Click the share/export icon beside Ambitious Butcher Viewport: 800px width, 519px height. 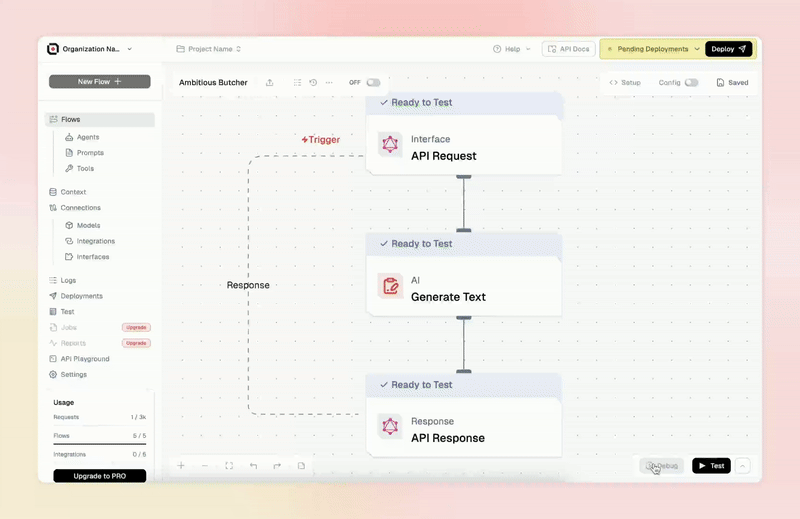coord(269,82)
